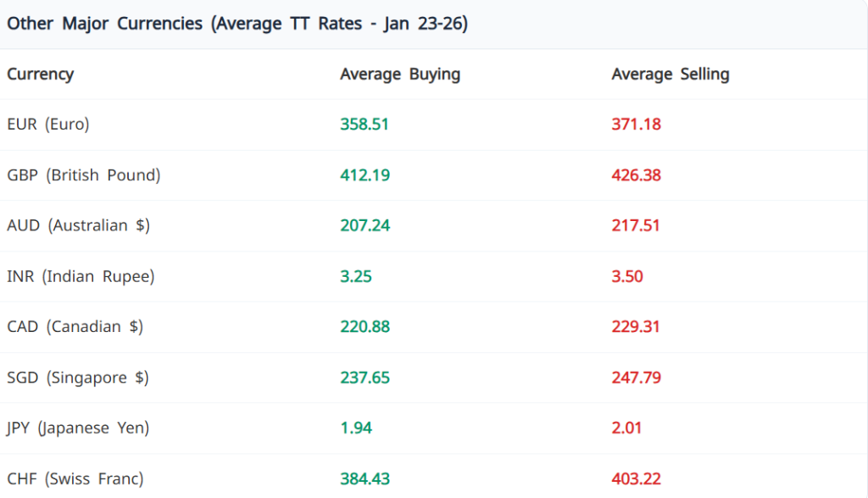Select the INR (Indian Rupee) row label
The width and height of the screenshot is (868, 498).
pos(81,276)
